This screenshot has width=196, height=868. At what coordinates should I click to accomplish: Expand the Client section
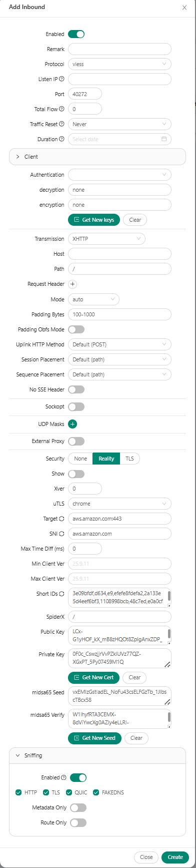point(97,157)
